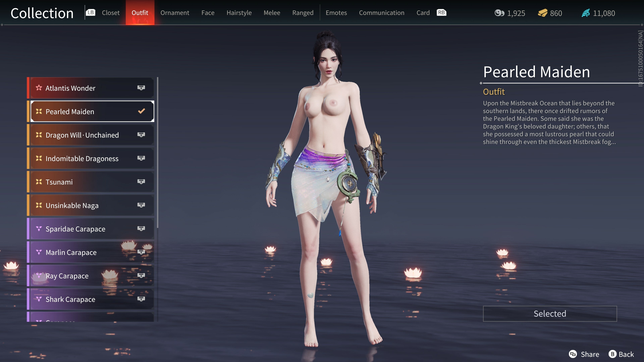Screen dimensions: 644x362
Task: Click the store icon on Shark Carapace
Action: point(141,299)
